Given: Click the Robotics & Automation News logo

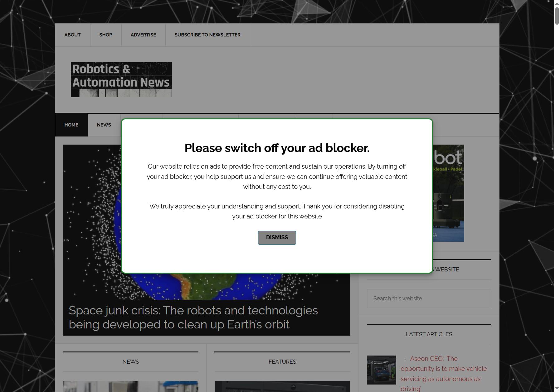Looking at the screenshot, I should tap(121, 80).
